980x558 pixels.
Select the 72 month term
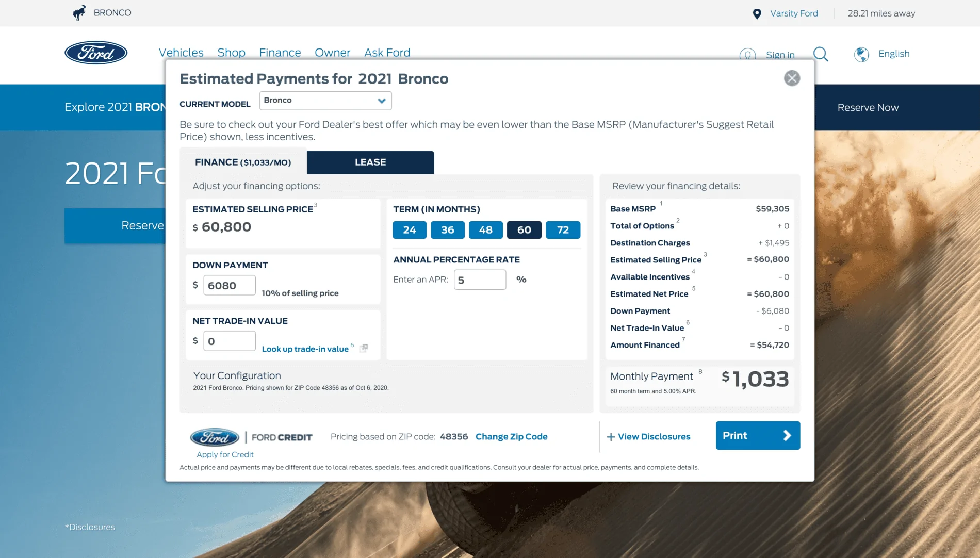(563, 230)
